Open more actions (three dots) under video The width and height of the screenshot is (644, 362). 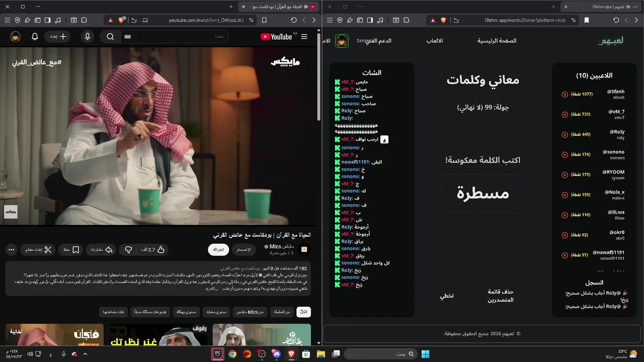(x=11, y=249)
